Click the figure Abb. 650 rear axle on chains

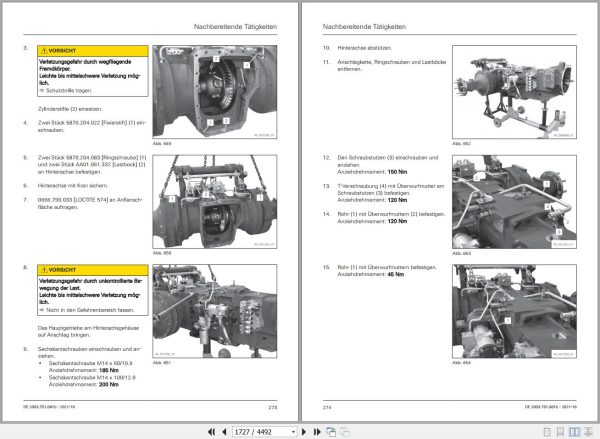click(x=215, y=202)
